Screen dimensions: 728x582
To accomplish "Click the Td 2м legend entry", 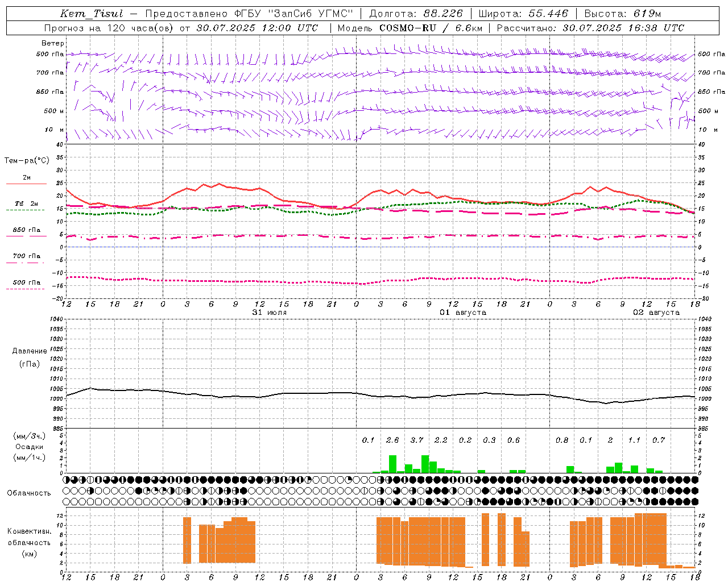I will coord(27,203).
